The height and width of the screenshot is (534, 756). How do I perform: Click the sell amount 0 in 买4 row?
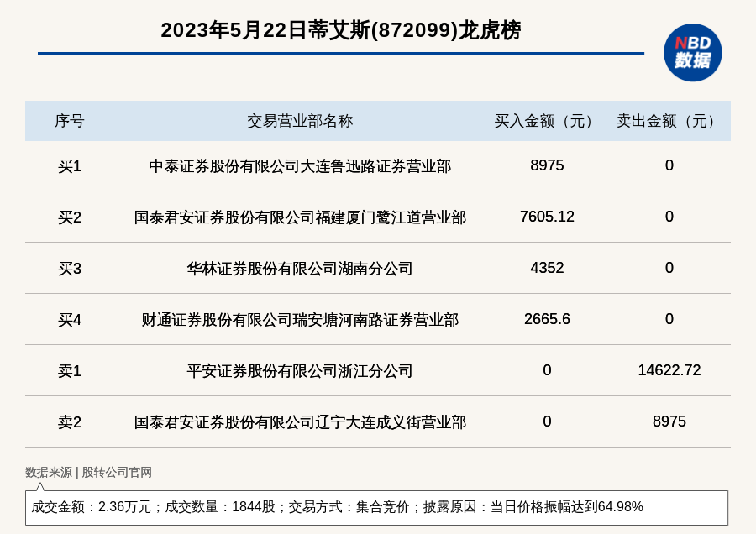coord(669,318)
